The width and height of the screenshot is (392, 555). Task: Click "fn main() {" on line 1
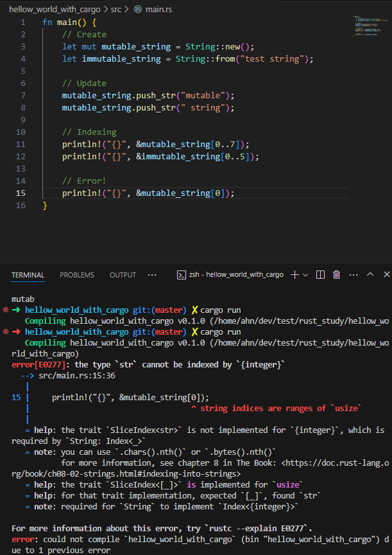[69, 22]
